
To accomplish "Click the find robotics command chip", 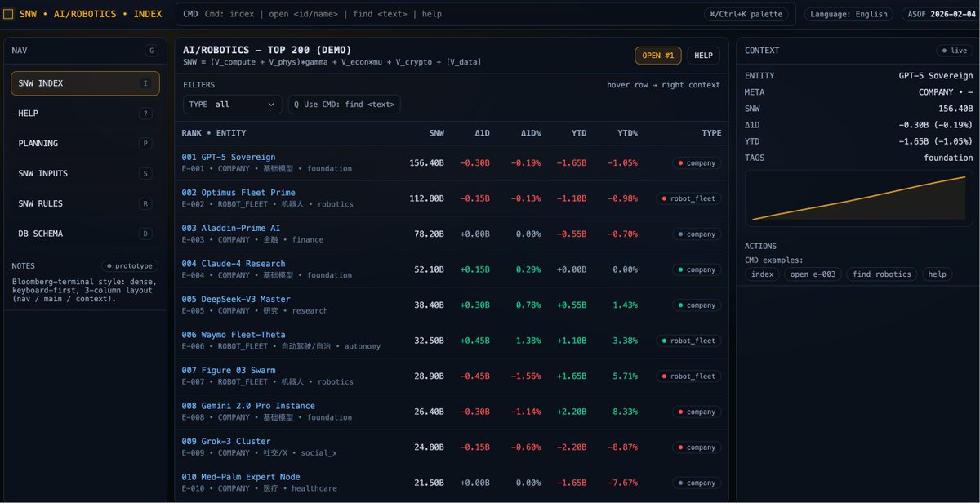I will [882, 274].
